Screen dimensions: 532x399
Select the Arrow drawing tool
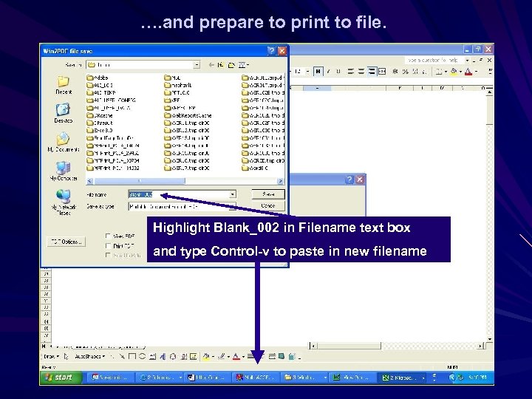(122, 356)
